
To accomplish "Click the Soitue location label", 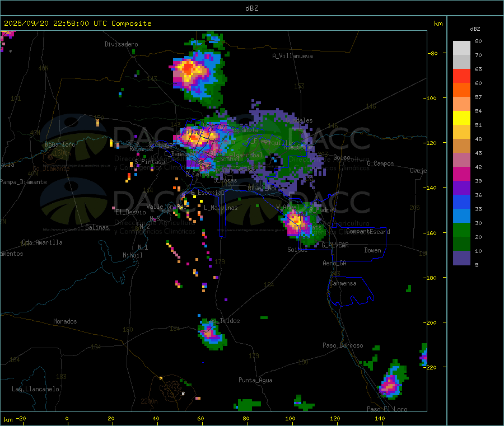I will coord(297,250).
